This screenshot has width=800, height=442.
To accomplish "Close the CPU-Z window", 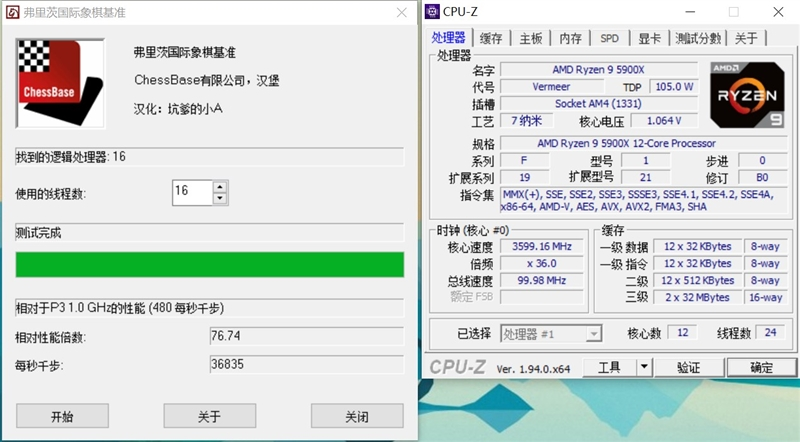I will [x=778, y=12].
